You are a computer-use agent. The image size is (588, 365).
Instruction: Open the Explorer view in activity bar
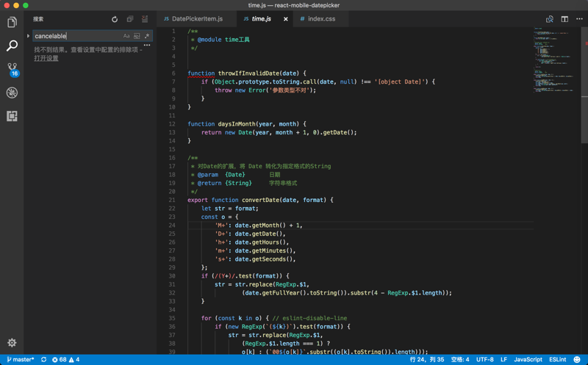[x=12, y=22]
